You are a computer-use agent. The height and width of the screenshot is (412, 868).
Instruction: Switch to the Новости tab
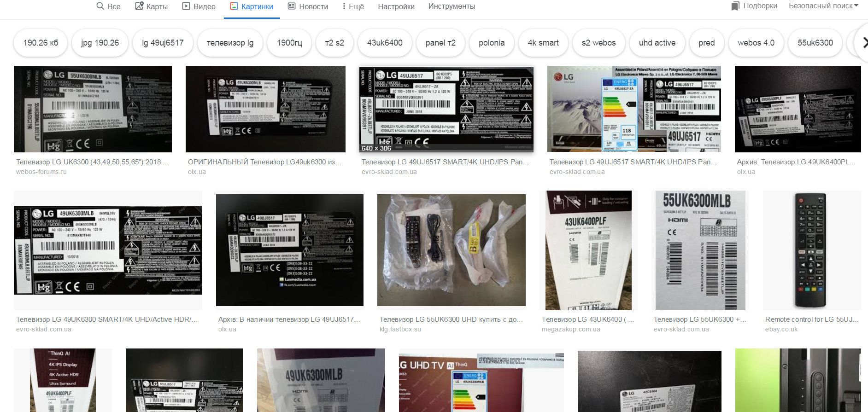point(308,6)
